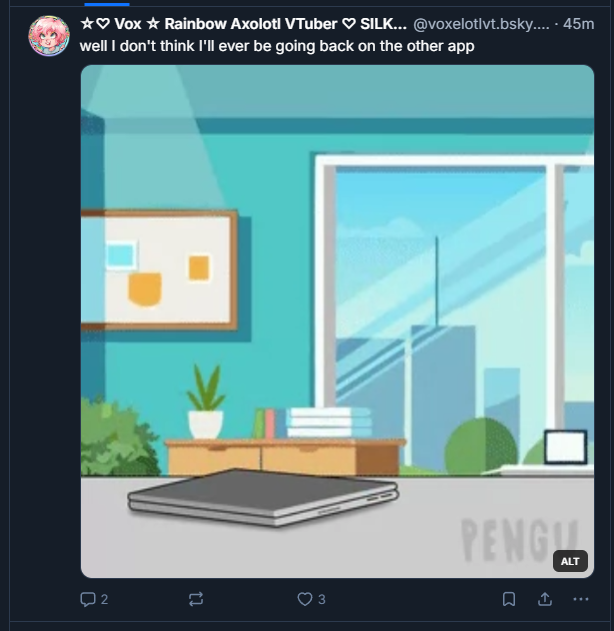The width and height of the screenshot is (614, 631).
Task: Click the potted plant in the GIF
Action: 206,402
